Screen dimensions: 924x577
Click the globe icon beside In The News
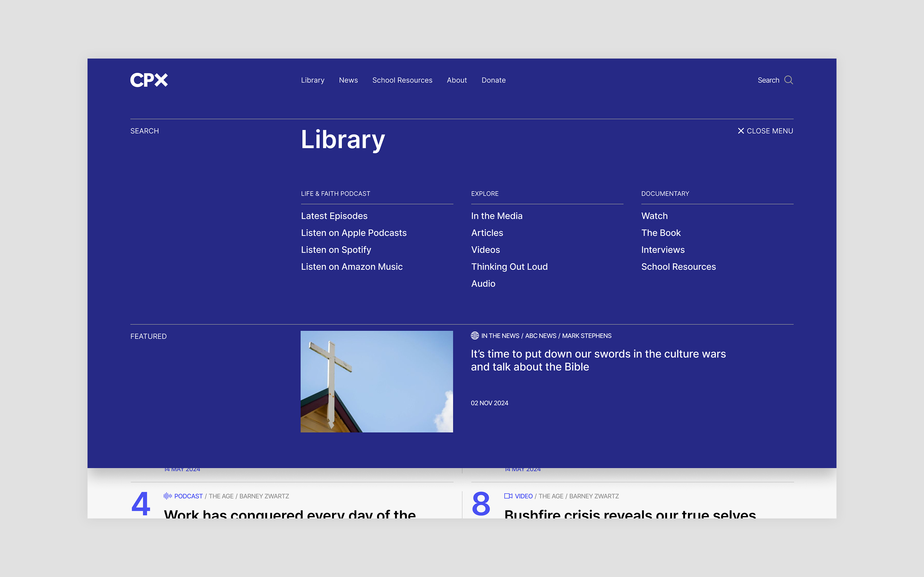point(474,335)
